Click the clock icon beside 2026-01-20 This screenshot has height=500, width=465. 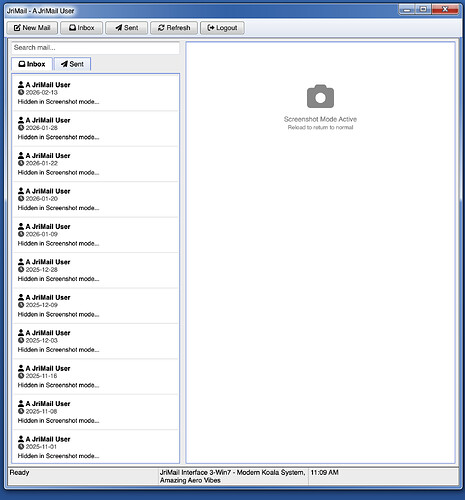[21, 198]
